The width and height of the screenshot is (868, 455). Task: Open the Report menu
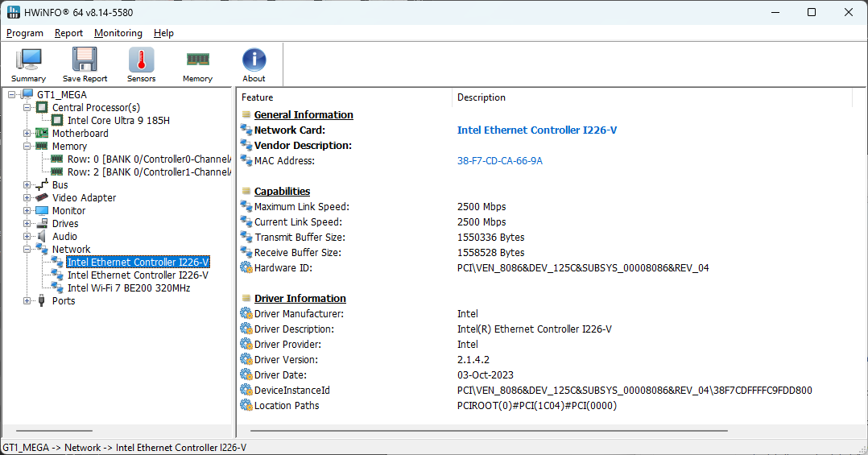(x=68, y=33)
